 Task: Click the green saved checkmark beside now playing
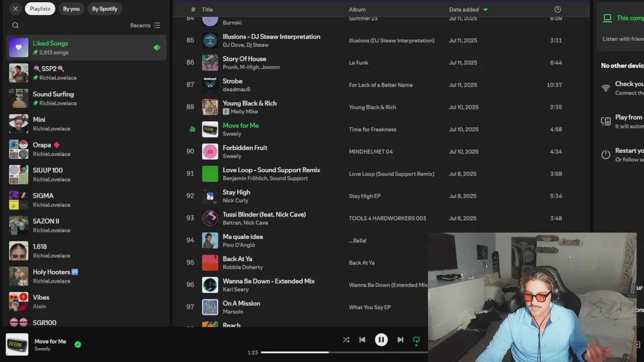pyautogui.click(x=78, y=344)
